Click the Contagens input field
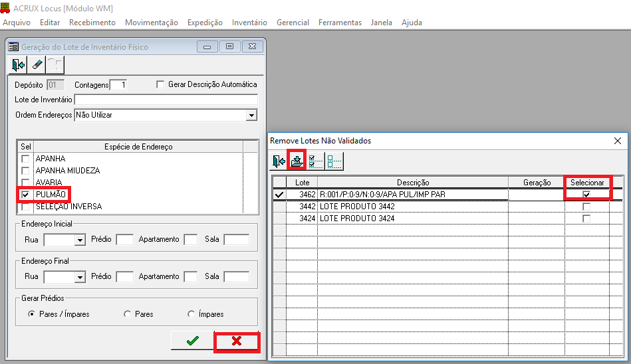631x364 pixels. pyautogui.click(x=118, y=85)
